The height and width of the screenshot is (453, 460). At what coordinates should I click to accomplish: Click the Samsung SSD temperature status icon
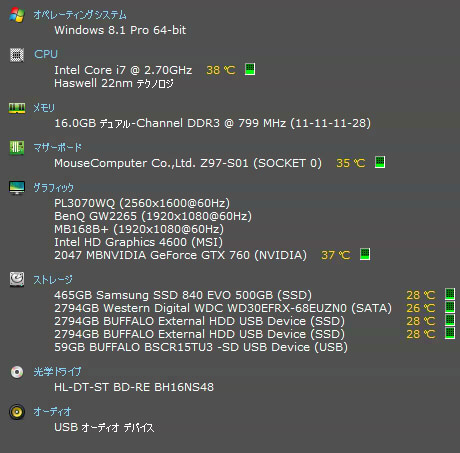point(450,294)
